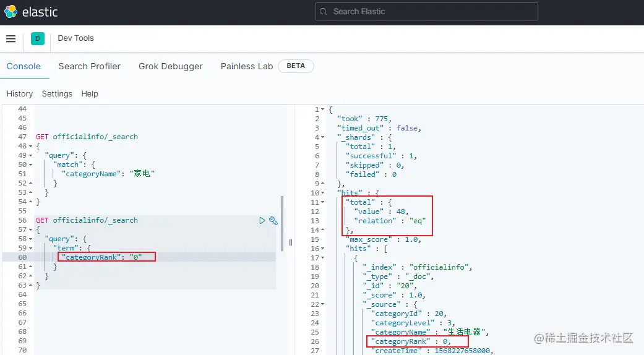The width and height of the screenshot is (644, 355).
Task: Click the "categoryLevel" : 3 line
Action: coord(413,323)
